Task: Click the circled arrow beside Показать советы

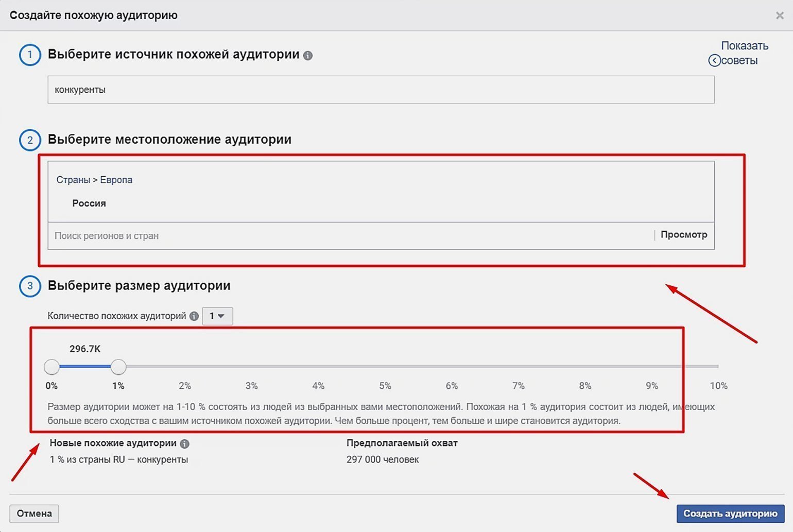Action: 714,61
